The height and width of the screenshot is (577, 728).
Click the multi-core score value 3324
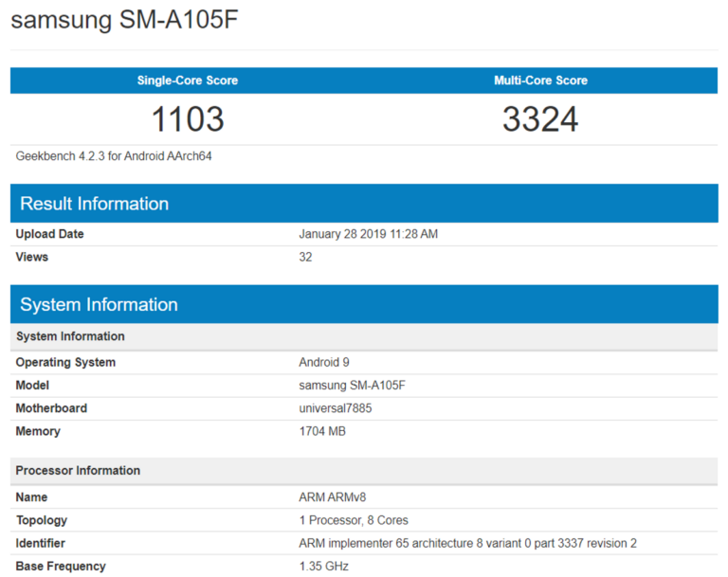pos(540,119)
